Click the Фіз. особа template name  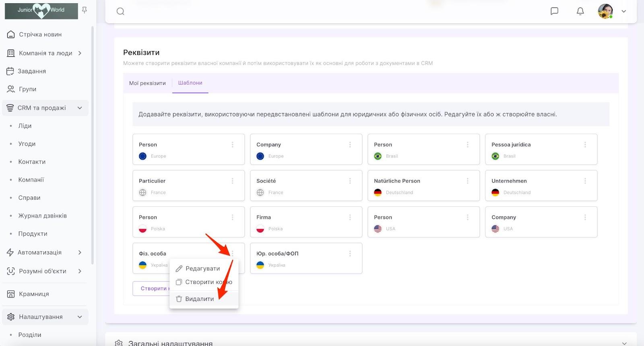(x=153, y=253)
